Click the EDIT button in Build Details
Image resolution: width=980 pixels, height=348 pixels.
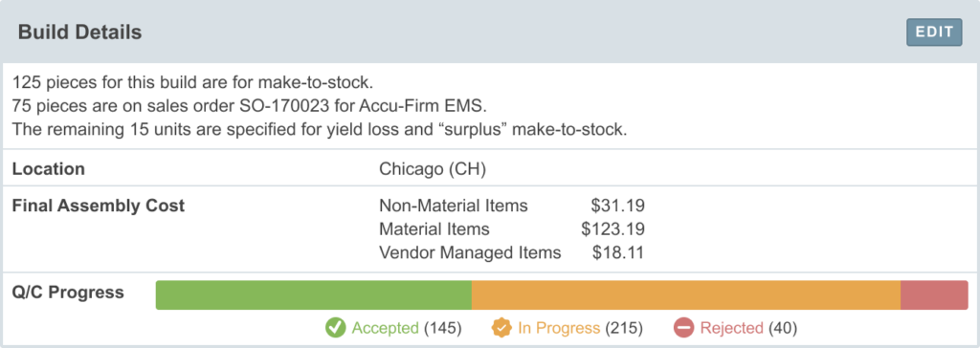tap(934, 33)
